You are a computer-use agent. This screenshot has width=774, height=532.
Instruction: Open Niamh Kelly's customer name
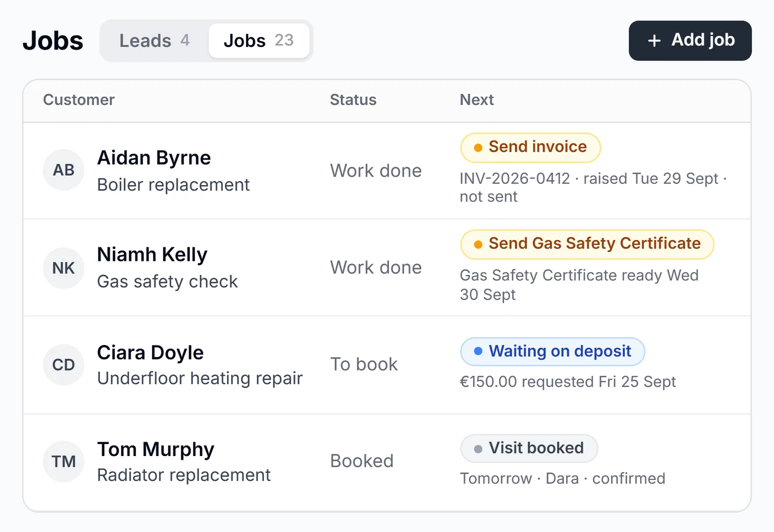pyautogui.click(x=152, y=255)
